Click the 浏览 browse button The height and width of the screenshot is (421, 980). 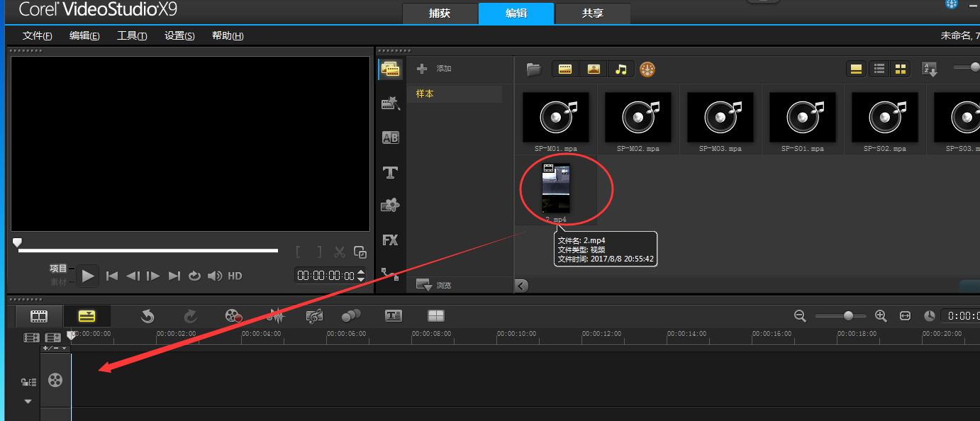(434, 285)
